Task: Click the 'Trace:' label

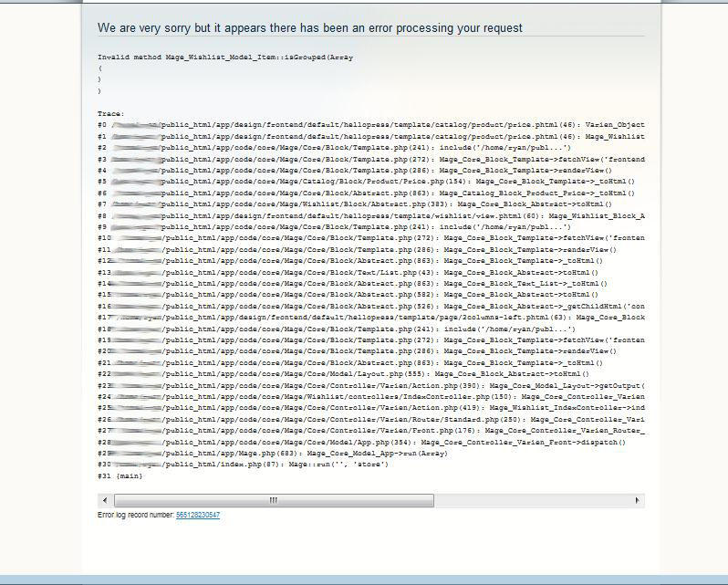Action: (x=111, y=114)
